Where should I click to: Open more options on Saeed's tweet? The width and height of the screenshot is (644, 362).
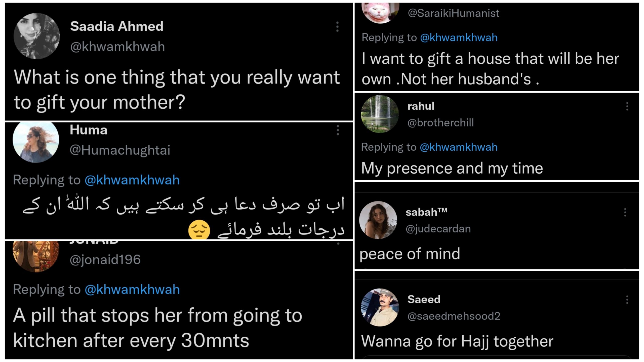tap(627, 300)
